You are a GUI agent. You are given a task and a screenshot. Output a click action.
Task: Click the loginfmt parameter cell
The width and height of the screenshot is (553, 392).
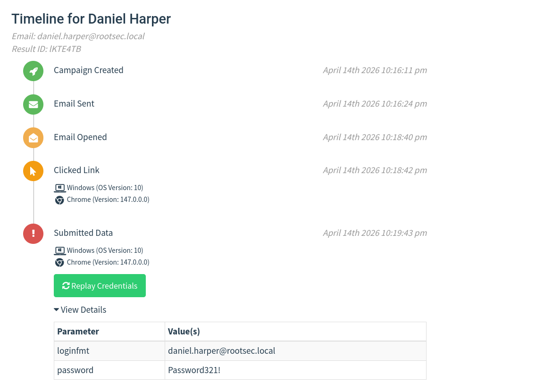coord(73,351)
